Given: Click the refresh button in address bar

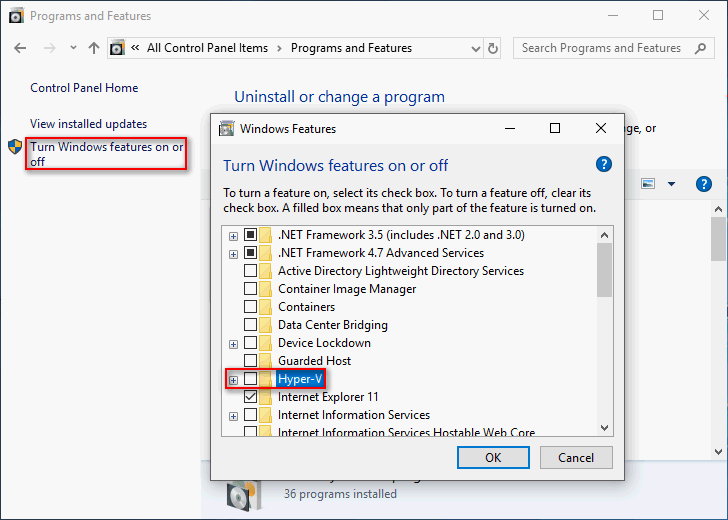Looking at the screenshot, I should (x=493, y=48).
